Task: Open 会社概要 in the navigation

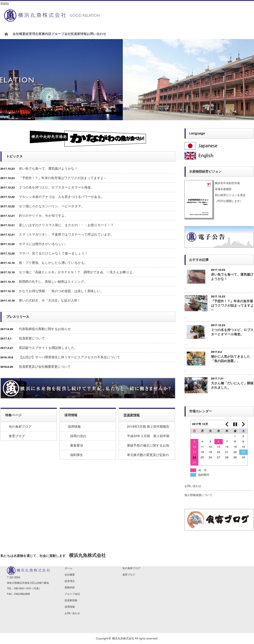Action: coord(19,34)
